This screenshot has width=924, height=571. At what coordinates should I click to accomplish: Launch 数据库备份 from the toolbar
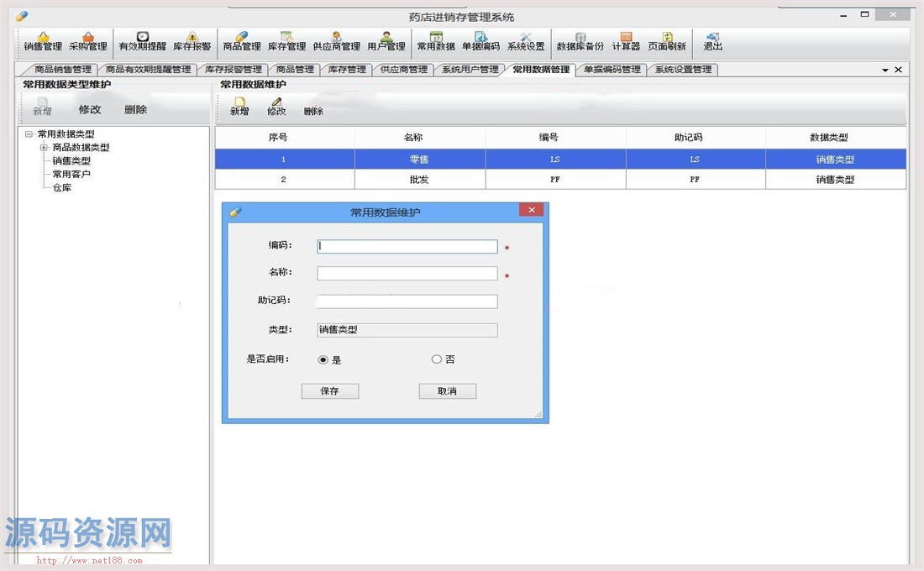point(580,40)
